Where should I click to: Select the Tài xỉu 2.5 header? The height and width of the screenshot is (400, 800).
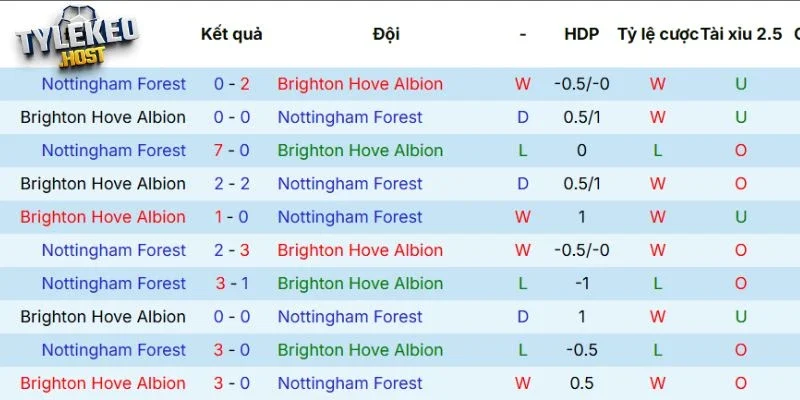[x=741, y=34]
